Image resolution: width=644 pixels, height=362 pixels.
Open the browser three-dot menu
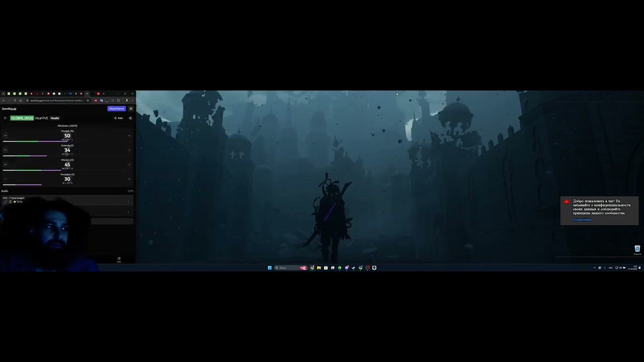point(132,101)
